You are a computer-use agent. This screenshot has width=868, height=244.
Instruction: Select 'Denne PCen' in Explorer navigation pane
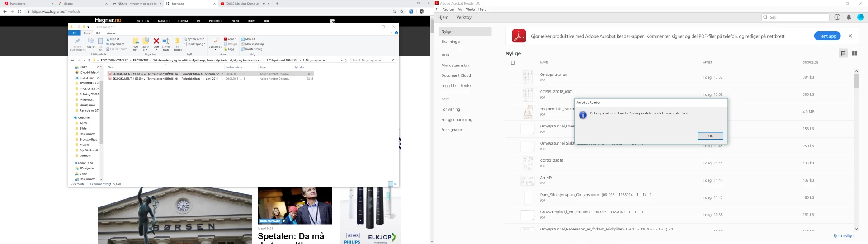[85, 163]
